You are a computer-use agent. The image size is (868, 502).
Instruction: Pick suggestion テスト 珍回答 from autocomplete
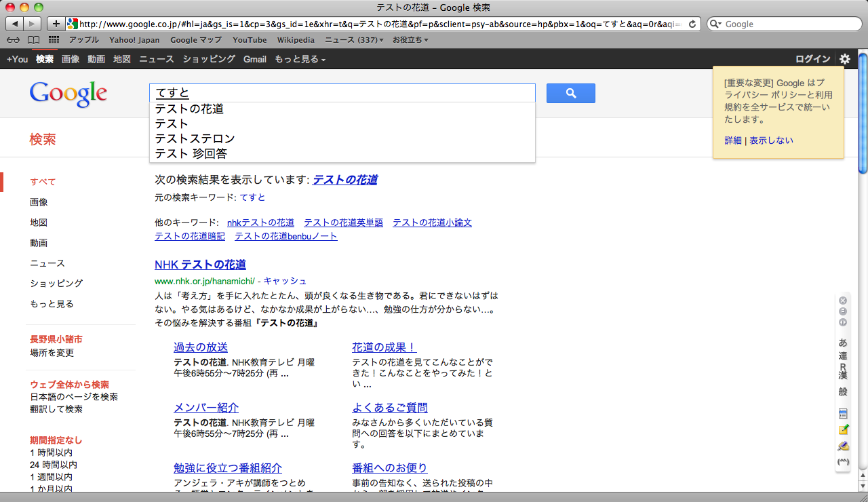[x=342, y=154]
